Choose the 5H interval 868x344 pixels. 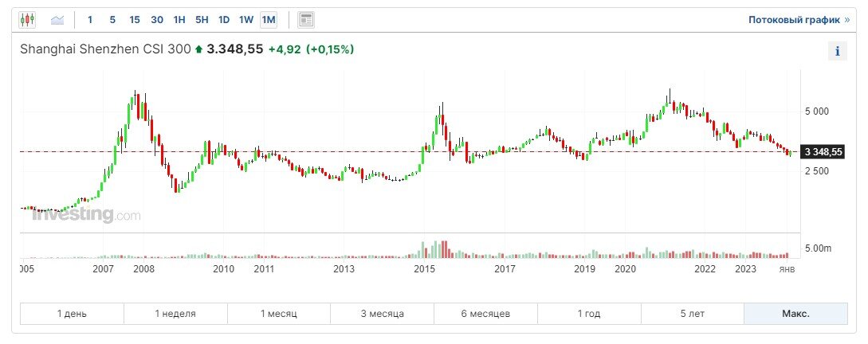point(202,20)
